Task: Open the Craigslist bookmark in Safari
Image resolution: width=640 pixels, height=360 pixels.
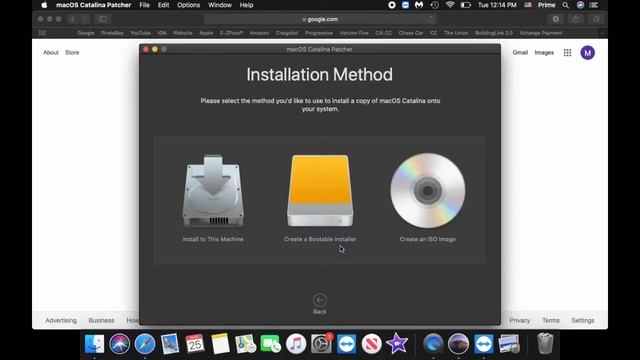Action: (x=287, y=33)
